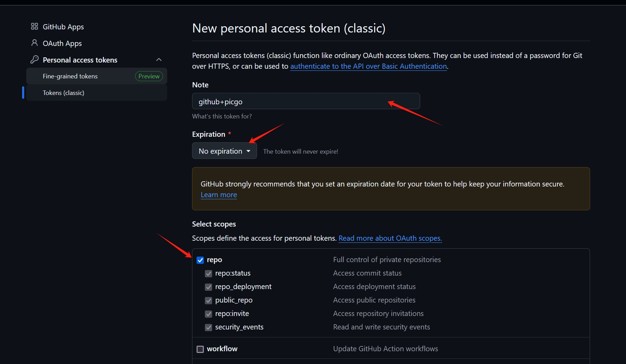
Task: Click the OAuth Apps person icon
Action: pyautogui.click(x=35, y=43)
